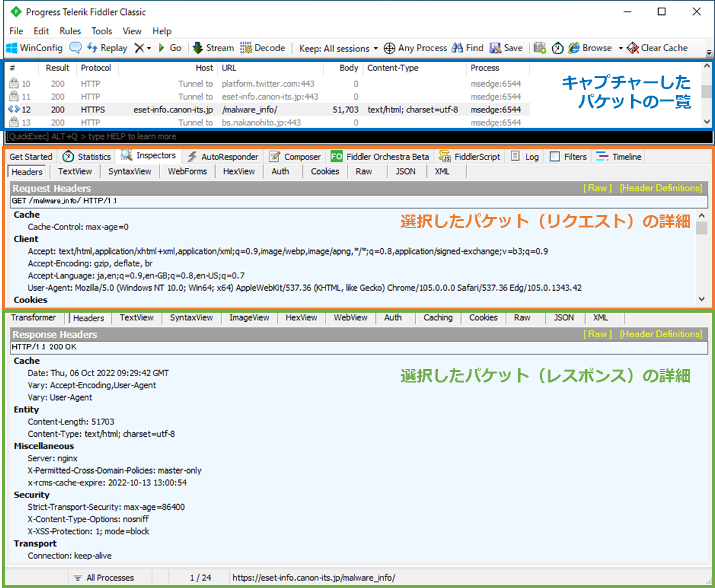Open Find sessions with binoculars icon
The width and height of the screenshot is (715, 588).
(x=457, y=48)
